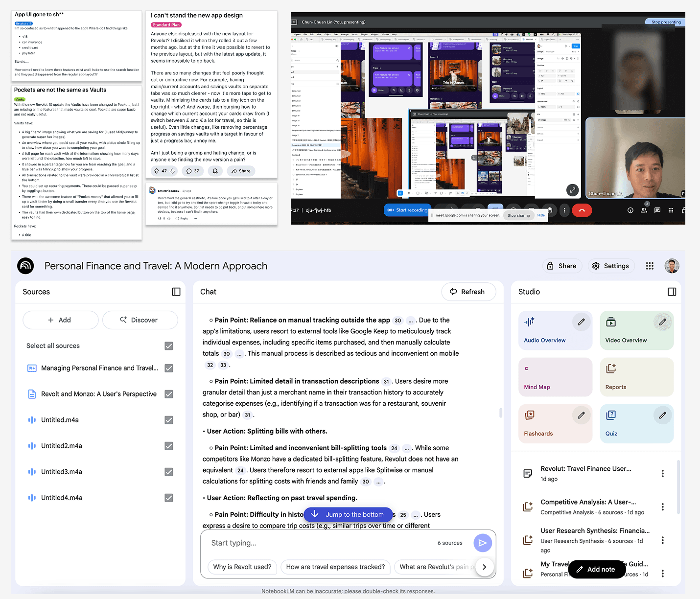The width and height of the screenshot is (700, 599).
Task: Hide the screen-sharing notification banner
Action: [x=541, y=215]
